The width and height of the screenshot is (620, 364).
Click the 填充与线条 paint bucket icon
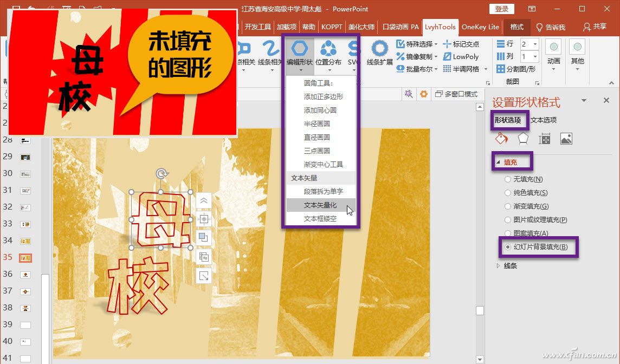pyautogui.click(x=501, y=139)
